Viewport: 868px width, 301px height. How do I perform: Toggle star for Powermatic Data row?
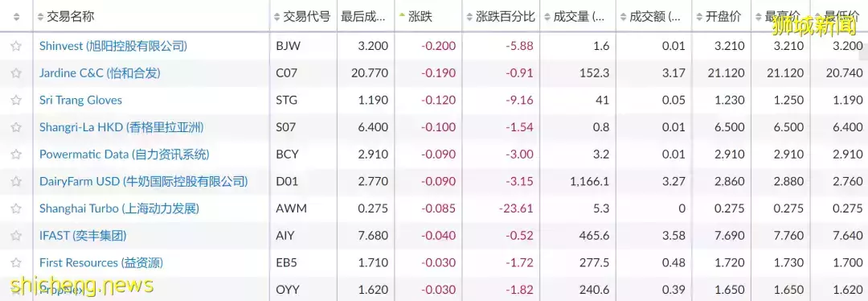(16, 154)
